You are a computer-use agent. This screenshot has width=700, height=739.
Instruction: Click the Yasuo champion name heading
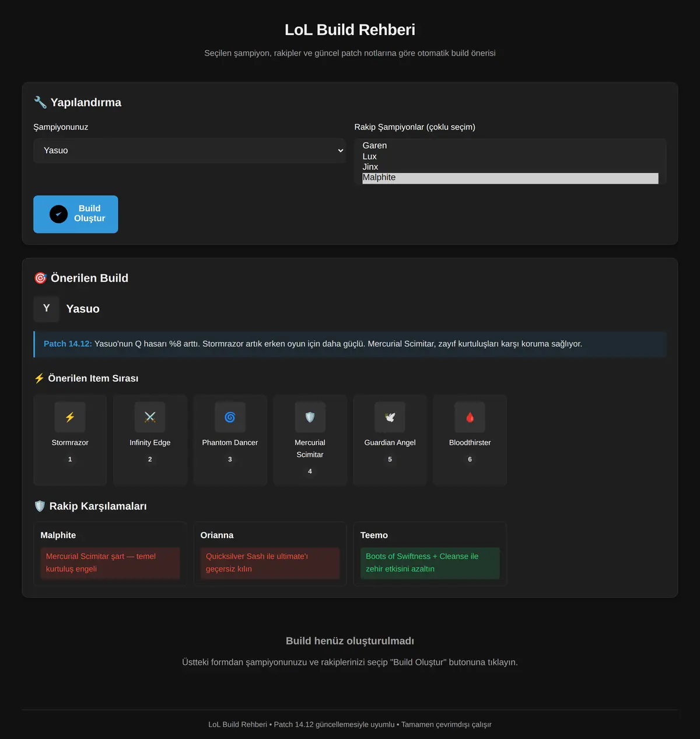[83, 309]
